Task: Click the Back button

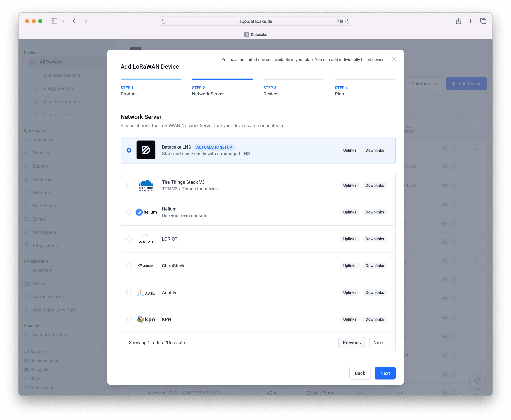Action: pos(360,373)
